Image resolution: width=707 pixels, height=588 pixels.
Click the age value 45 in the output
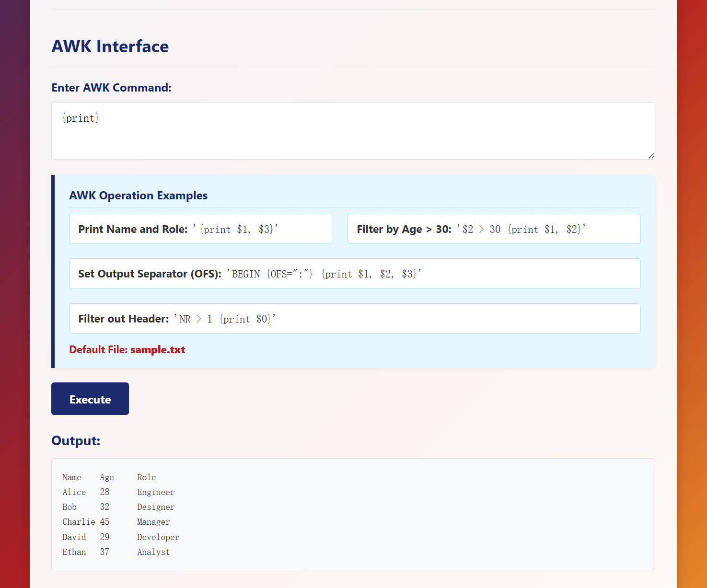pos(104,522)
